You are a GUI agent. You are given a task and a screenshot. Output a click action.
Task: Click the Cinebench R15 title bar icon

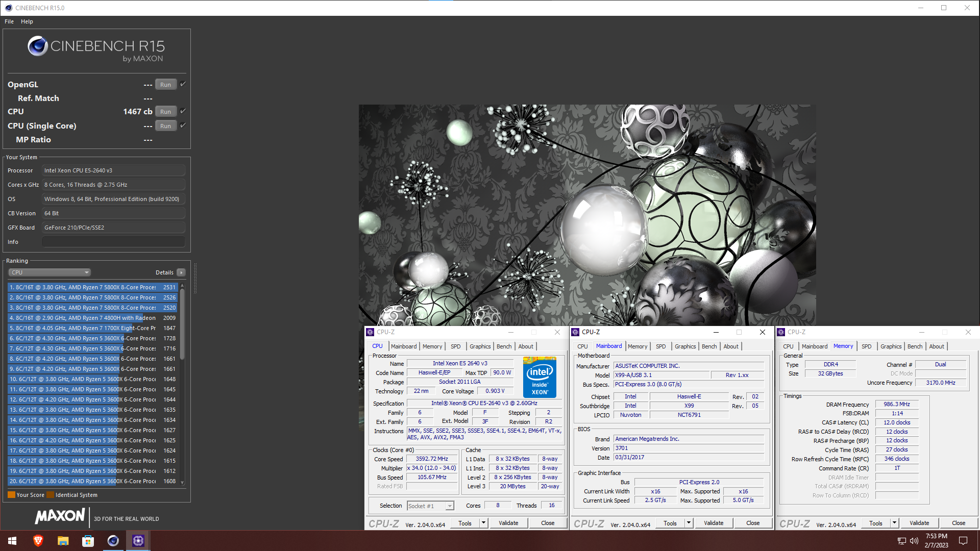(x=8, y=8)
